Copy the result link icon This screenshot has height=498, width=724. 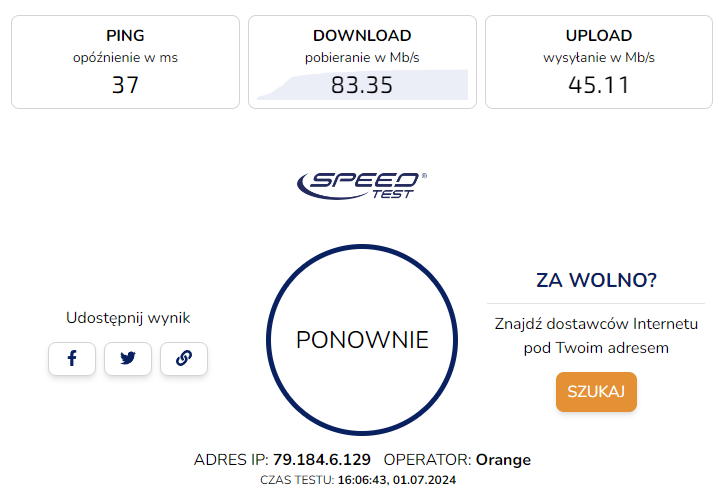tap(184, 359)
